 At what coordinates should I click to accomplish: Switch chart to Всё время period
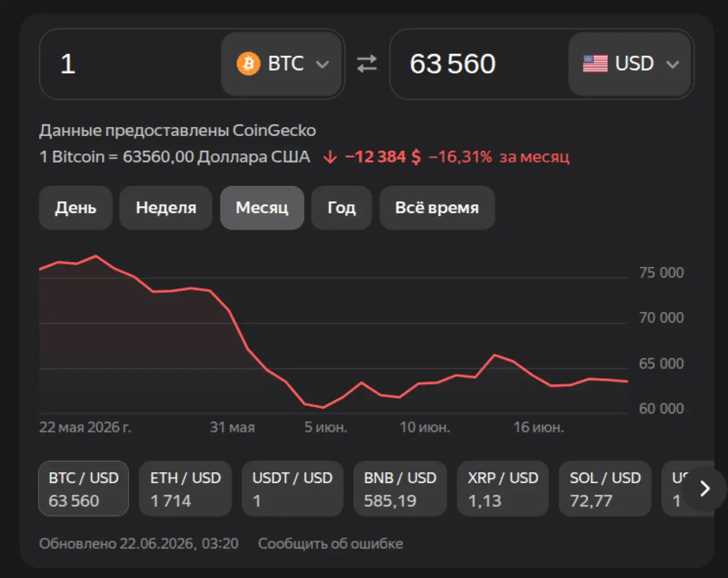(437, 207)
